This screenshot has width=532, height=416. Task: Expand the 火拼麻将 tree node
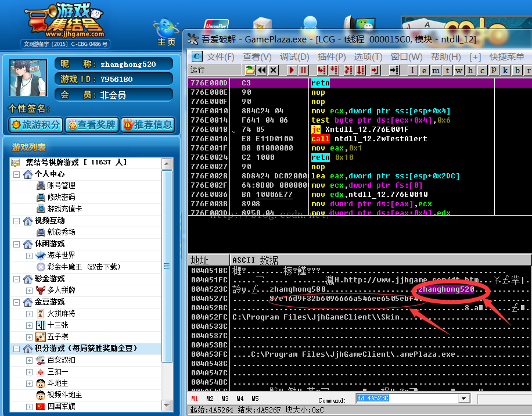coord(29,314)
